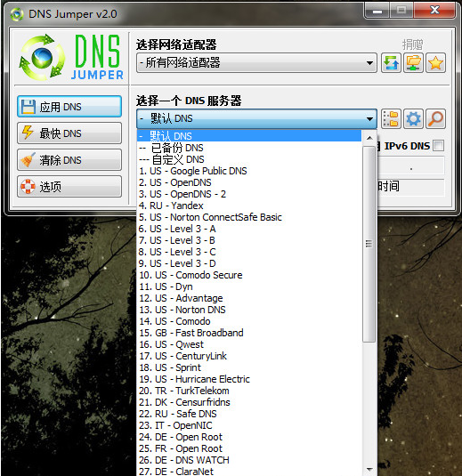Choose 3. US - OpenDNS - 2

(x=249, y=194)
